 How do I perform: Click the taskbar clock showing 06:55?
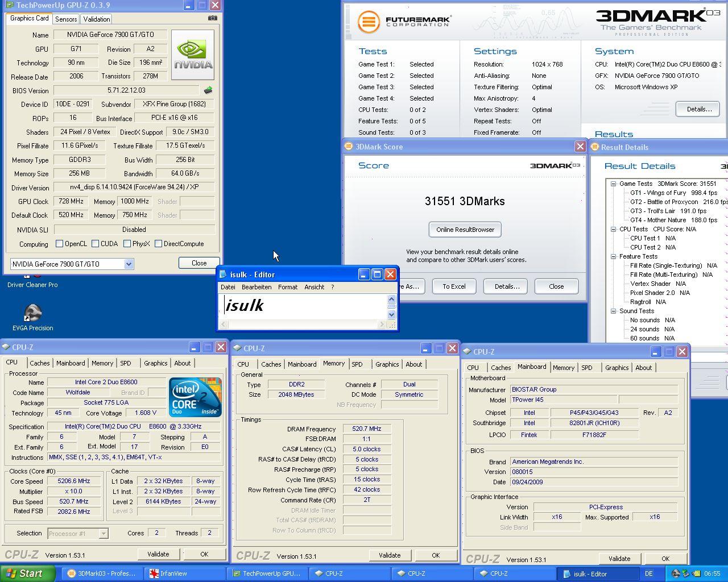coord(712,573)
